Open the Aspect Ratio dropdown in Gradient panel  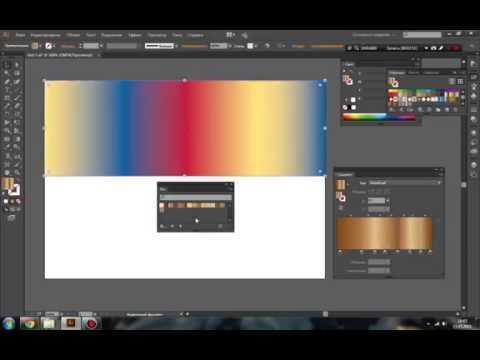(387, 209)
